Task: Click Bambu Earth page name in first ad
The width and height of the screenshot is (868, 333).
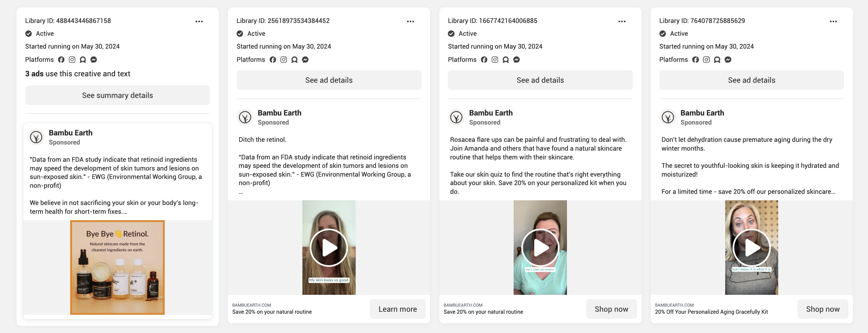Action: 71,133
